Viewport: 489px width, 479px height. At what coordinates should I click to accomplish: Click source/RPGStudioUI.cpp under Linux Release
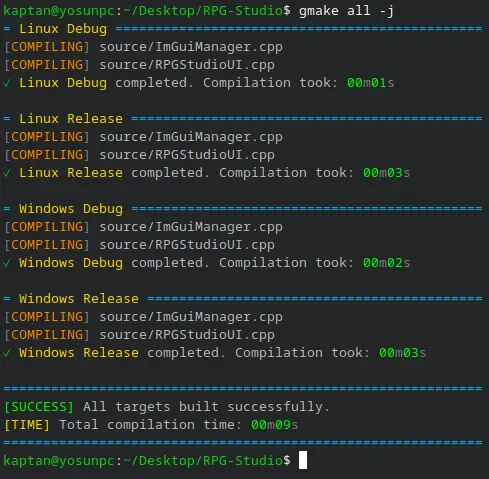(187, 155)
